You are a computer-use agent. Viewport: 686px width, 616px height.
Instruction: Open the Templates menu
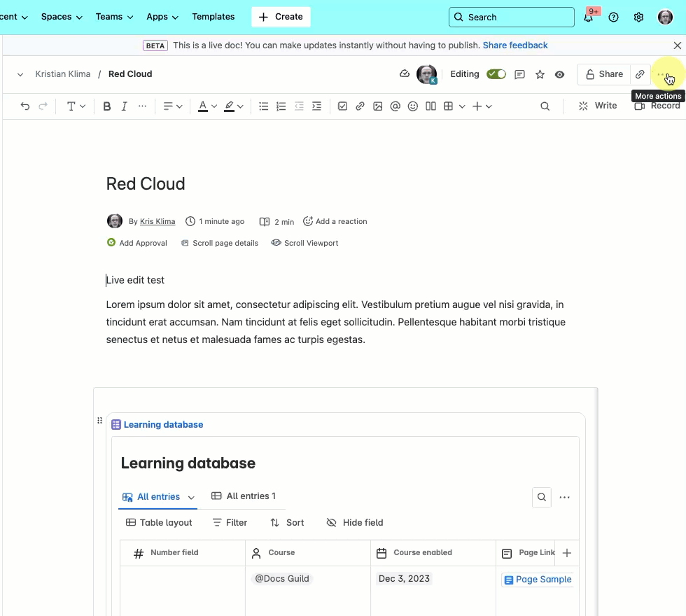[x=213, y=16]
